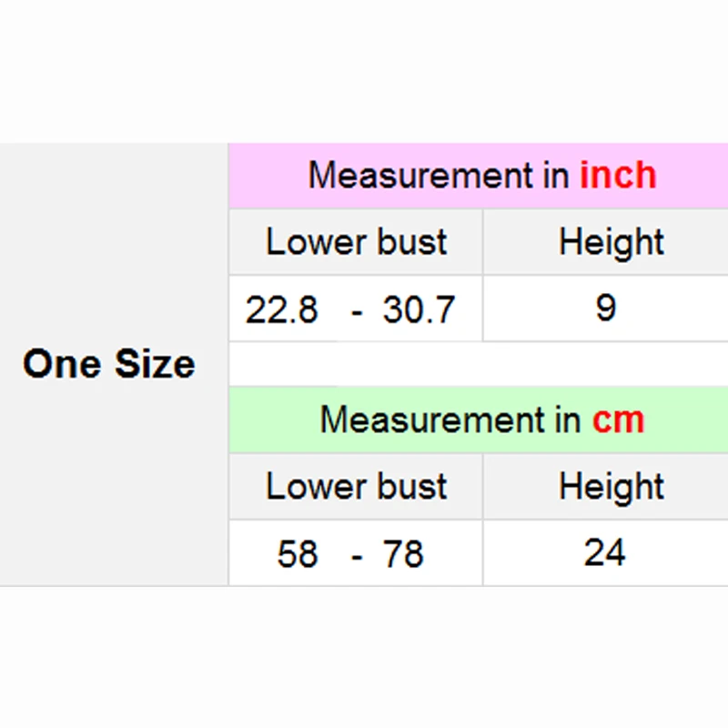Click the 30.7 value
This screenshot has height=728, width=728.
coord(419,310)
